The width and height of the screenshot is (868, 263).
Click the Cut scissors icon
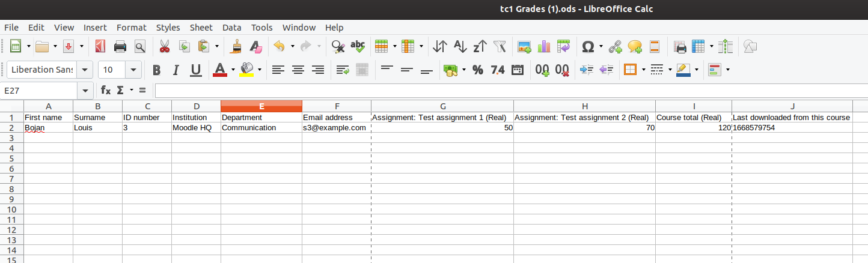(x=165, y=46)
